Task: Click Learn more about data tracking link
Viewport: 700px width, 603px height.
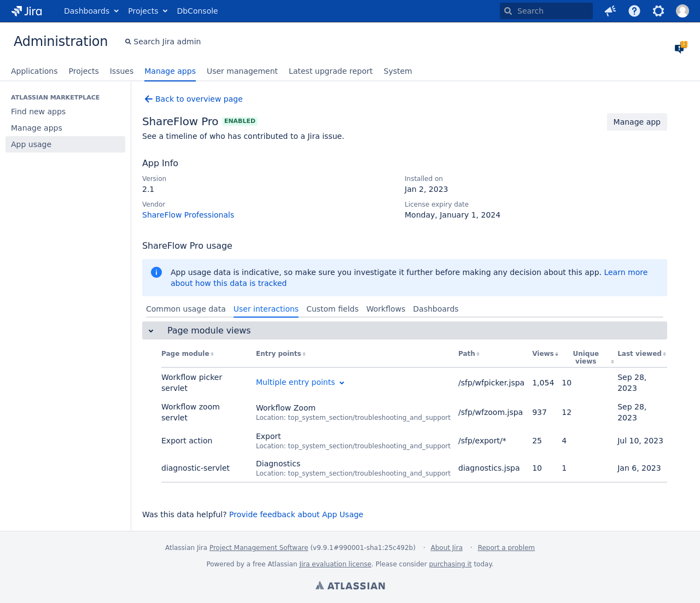Action: click(x=626, y=272)
